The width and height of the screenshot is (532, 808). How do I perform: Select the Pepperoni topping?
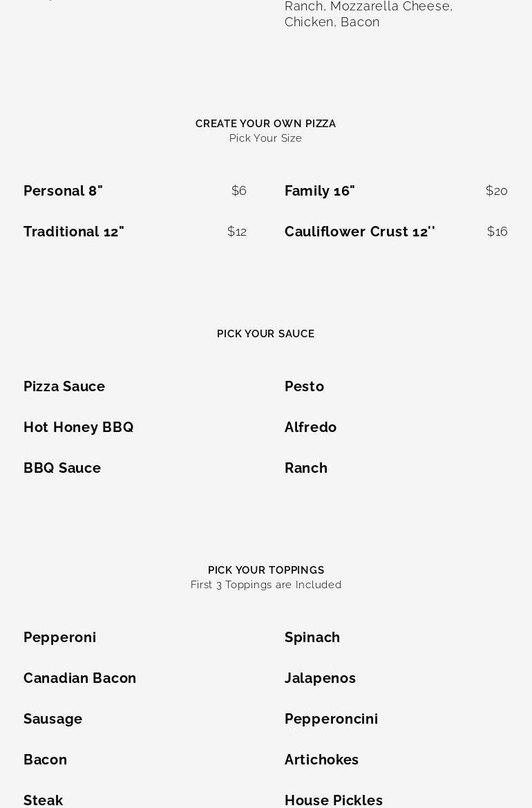(x=59, y=637)
